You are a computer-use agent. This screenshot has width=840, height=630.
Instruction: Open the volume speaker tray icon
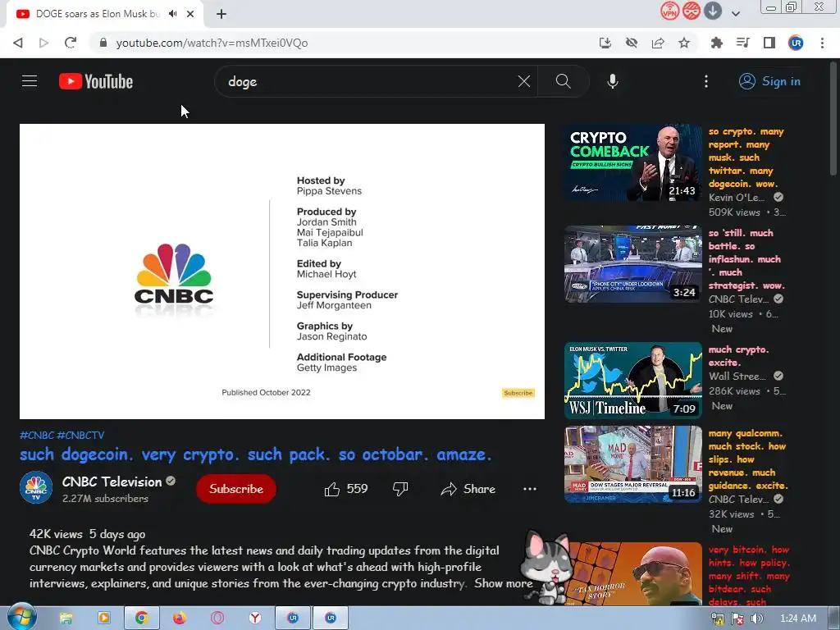click(x=757, y=619)
